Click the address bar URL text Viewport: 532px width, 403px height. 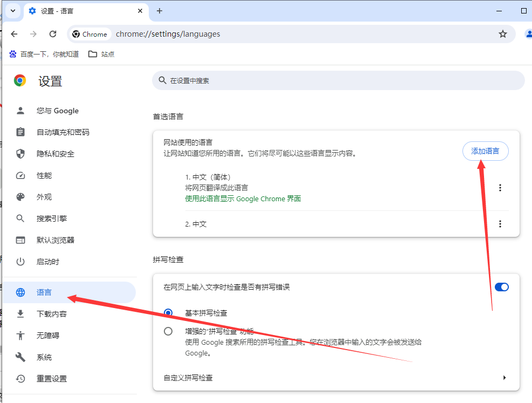[168, 34]
